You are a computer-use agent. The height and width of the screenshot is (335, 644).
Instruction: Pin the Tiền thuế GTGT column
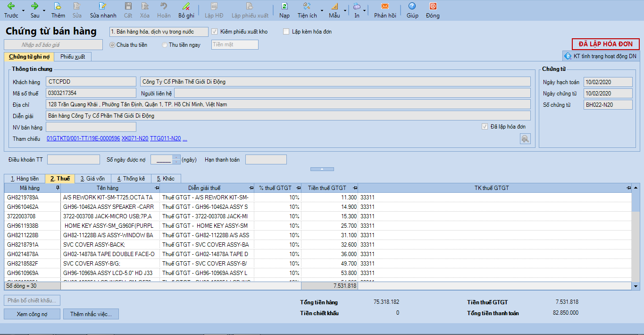(x=355, y=188)
